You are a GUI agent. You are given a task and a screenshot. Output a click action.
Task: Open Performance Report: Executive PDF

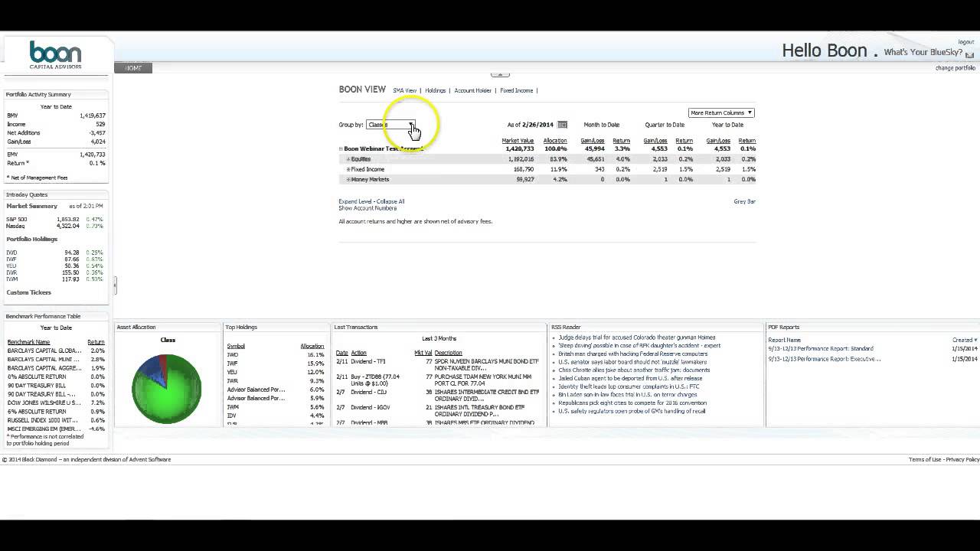click(825, 359)
